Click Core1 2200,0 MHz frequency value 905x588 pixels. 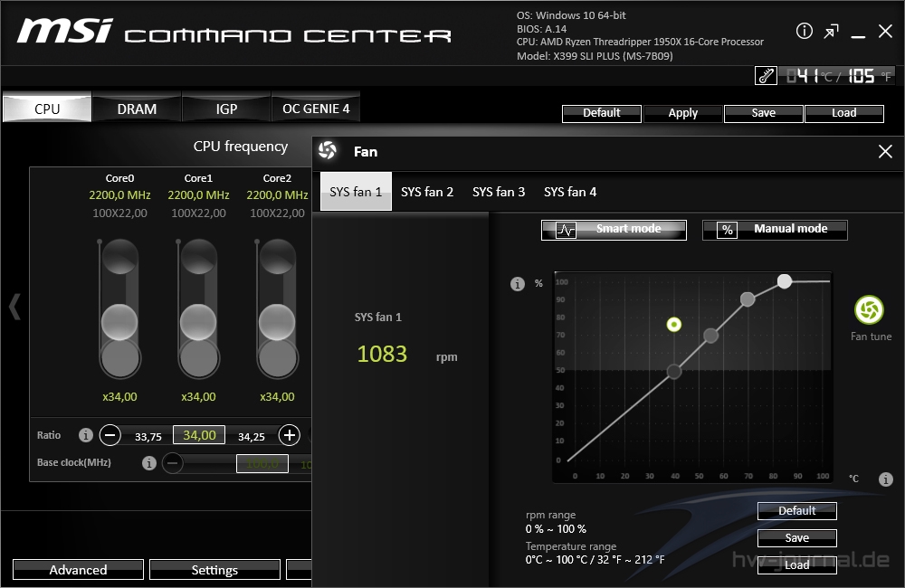pos(198,195)
